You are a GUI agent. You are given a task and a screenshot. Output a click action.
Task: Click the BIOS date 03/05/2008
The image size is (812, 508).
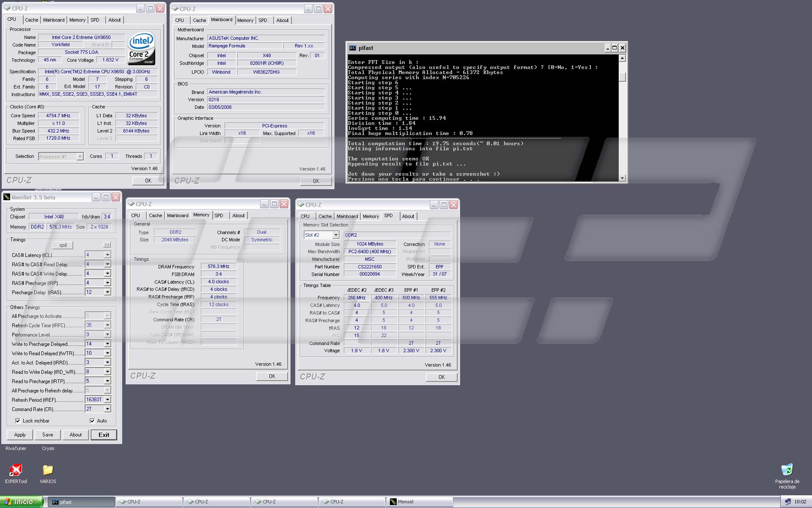coord(266,107)
